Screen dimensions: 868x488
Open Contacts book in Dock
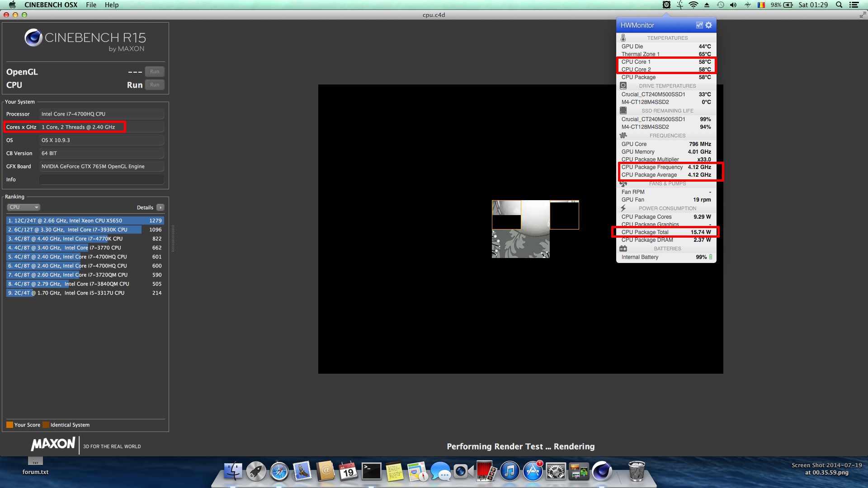pos(325,471)
